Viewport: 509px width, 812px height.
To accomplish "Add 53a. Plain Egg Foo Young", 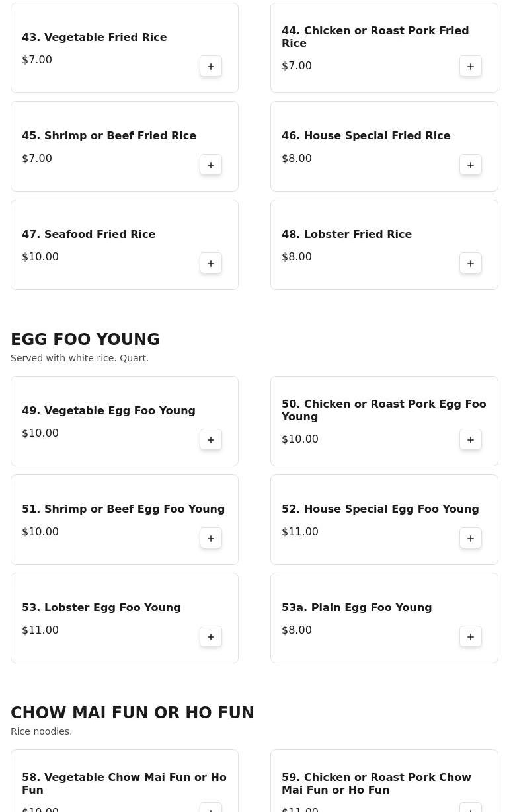I will pyautogui.click(x=471, y=637).
